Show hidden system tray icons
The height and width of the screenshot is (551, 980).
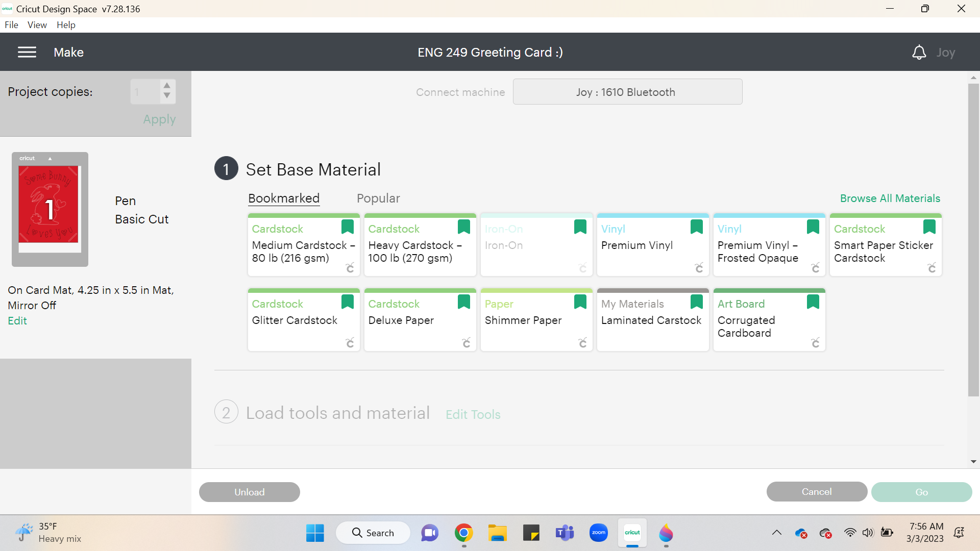[x=776, y=533]
